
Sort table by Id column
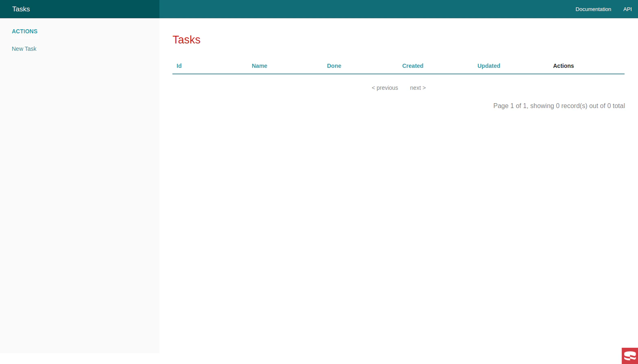179,66
